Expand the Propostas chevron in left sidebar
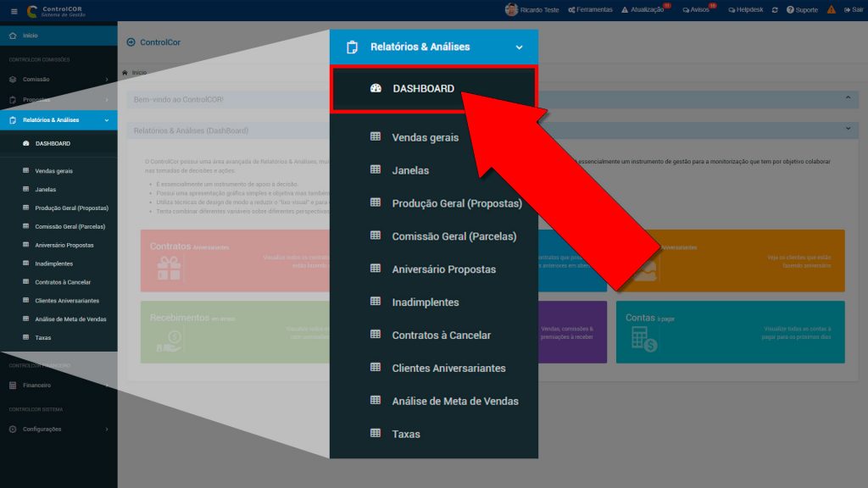The width and height of the screenshot is (868, 488). tap(107, 100)
